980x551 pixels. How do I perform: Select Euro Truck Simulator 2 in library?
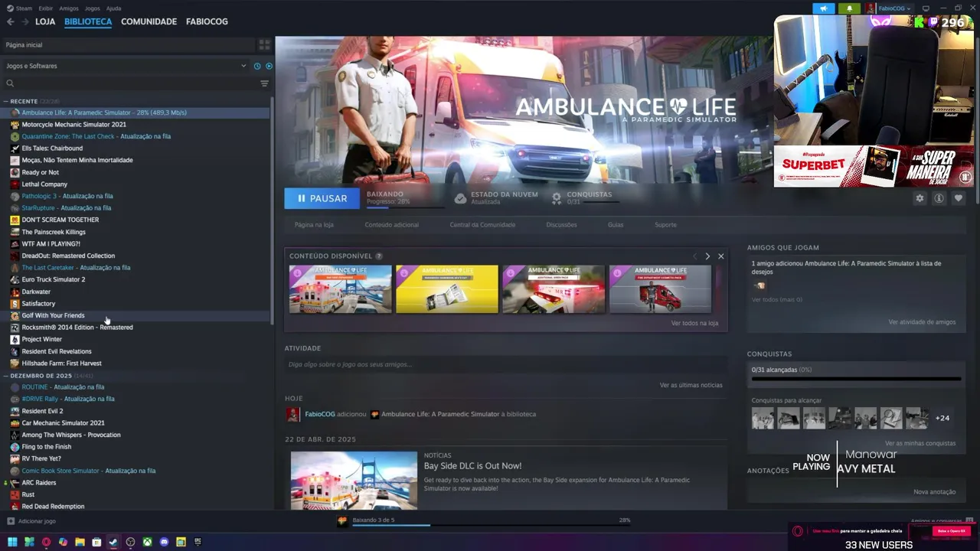53,279
